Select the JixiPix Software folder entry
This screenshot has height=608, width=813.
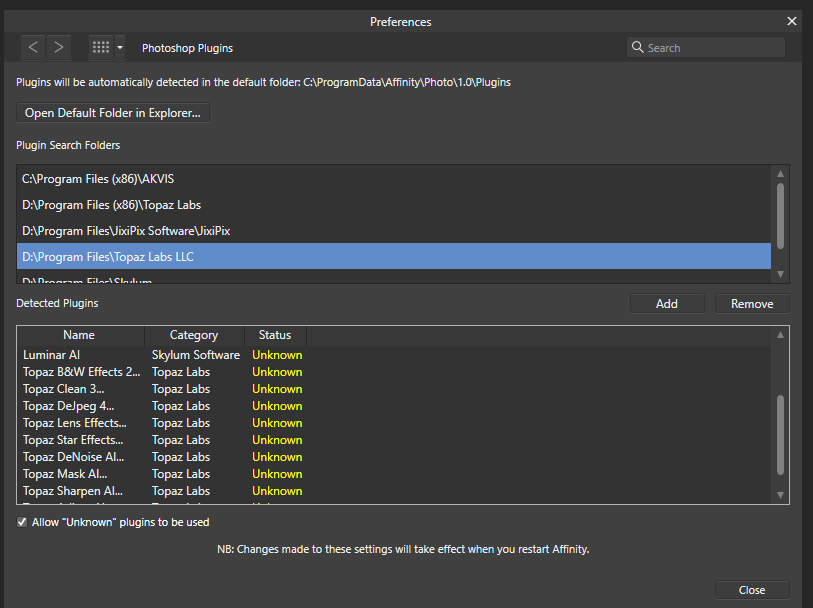pyautogui.click(x=126, y=231)
